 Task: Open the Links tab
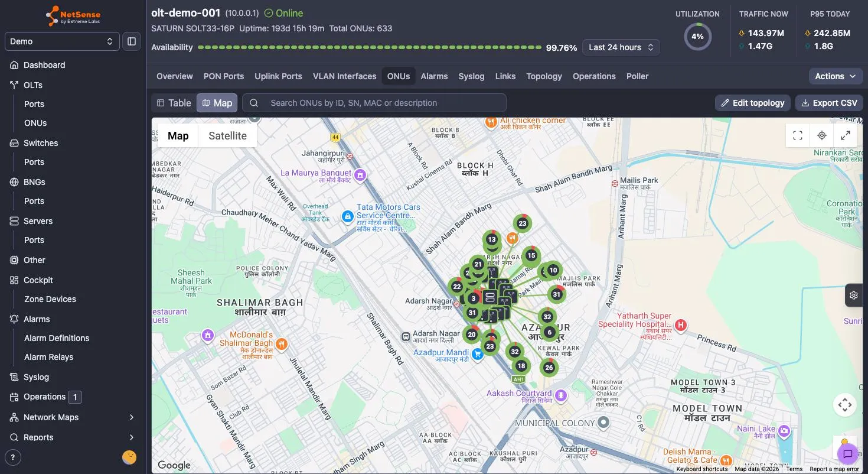505,76
